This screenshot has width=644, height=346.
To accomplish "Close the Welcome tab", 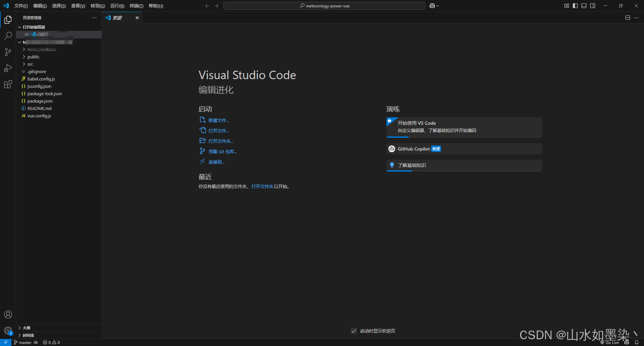I will (x=137, y=18).
